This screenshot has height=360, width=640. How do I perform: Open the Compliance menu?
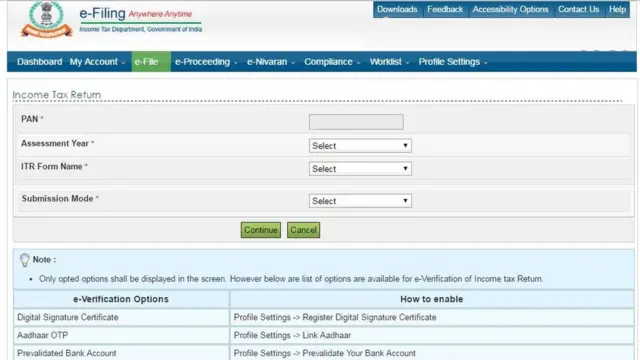click(332, 62)
